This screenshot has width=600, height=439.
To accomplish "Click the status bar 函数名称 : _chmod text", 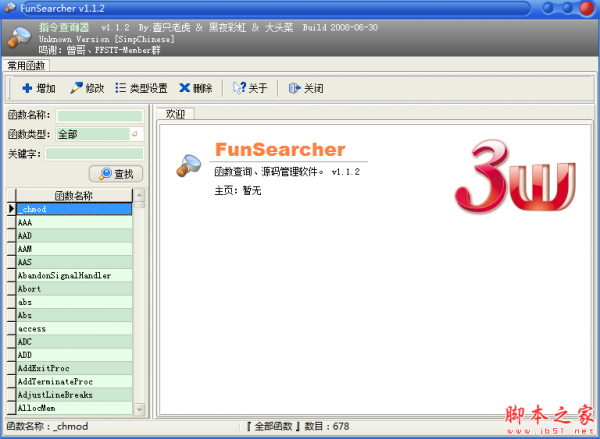I will [47, 426].
